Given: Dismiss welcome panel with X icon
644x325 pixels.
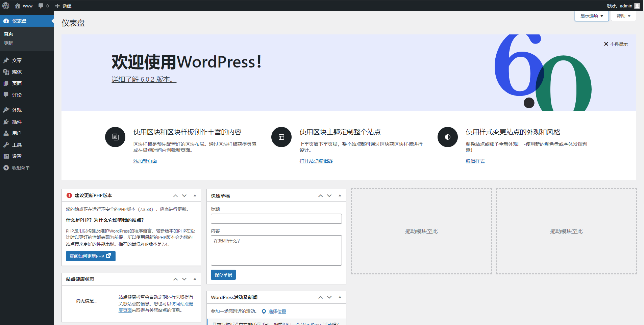Looking at the screenshot, I should [606, 44].
